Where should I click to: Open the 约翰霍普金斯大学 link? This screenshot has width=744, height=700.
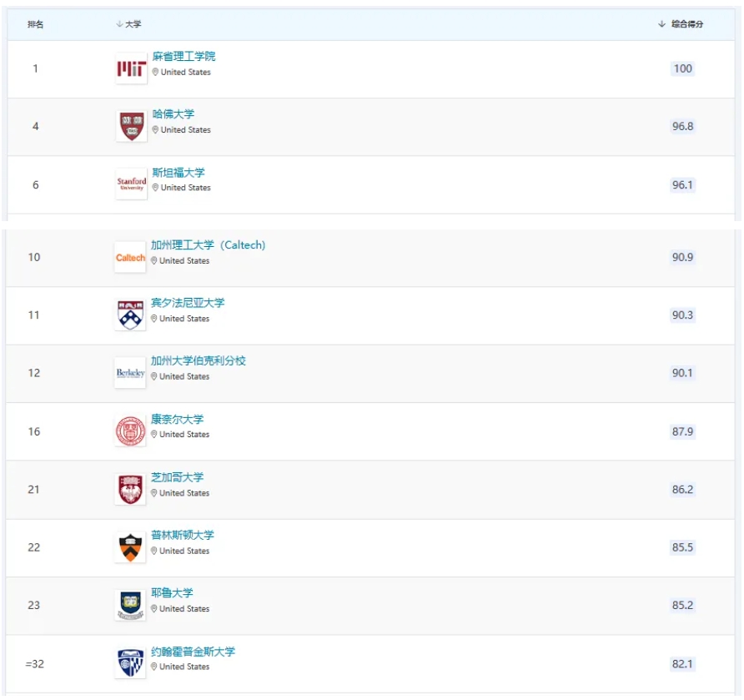tap(194, 652)
